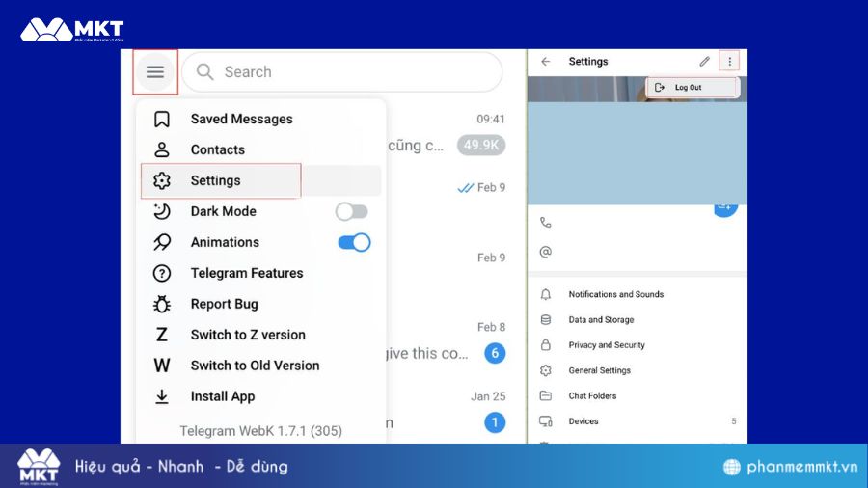Open Devices settings row
Screen dimensions: 868x488
637,421
